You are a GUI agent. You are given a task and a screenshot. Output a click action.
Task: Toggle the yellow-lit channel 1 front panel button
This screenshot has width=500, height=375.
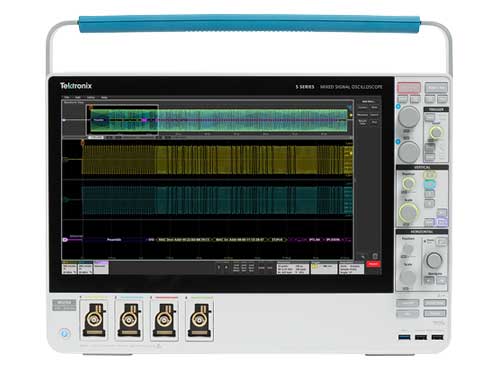click(x=430, y=175)
